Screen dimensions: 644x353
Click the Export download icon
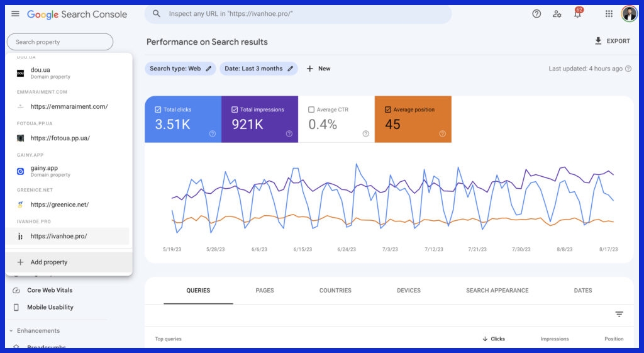pos(598,41)
